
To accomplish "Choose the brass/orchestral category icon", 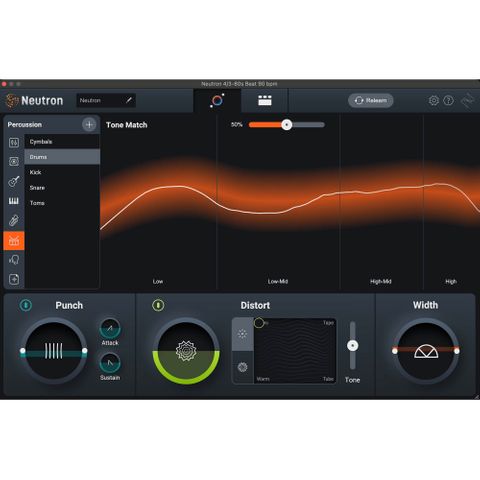I will tap(14, 220).
